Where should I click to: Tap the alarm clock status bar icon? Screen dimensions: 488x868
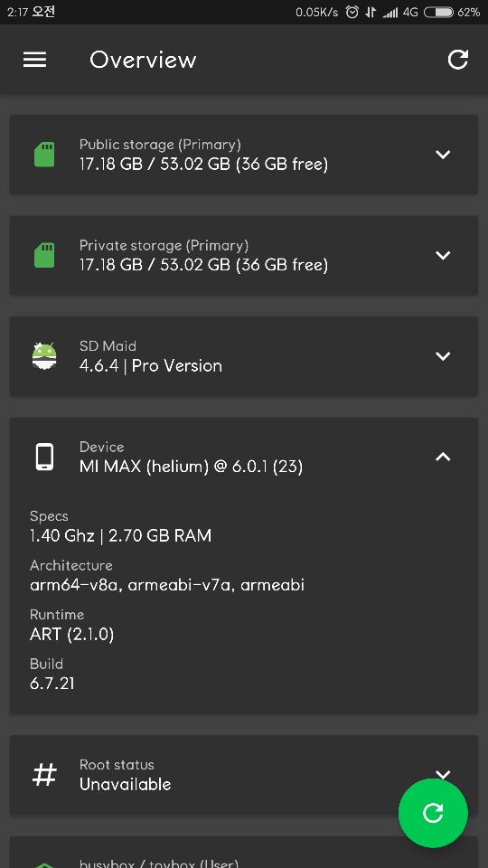[352, 12]
